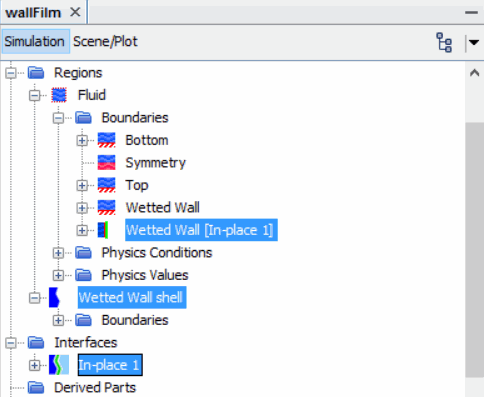This screenshot has width=484, height=397.
Task: Expand the Top boundary node
Action: pyautogui.click(x=82, y=186)
